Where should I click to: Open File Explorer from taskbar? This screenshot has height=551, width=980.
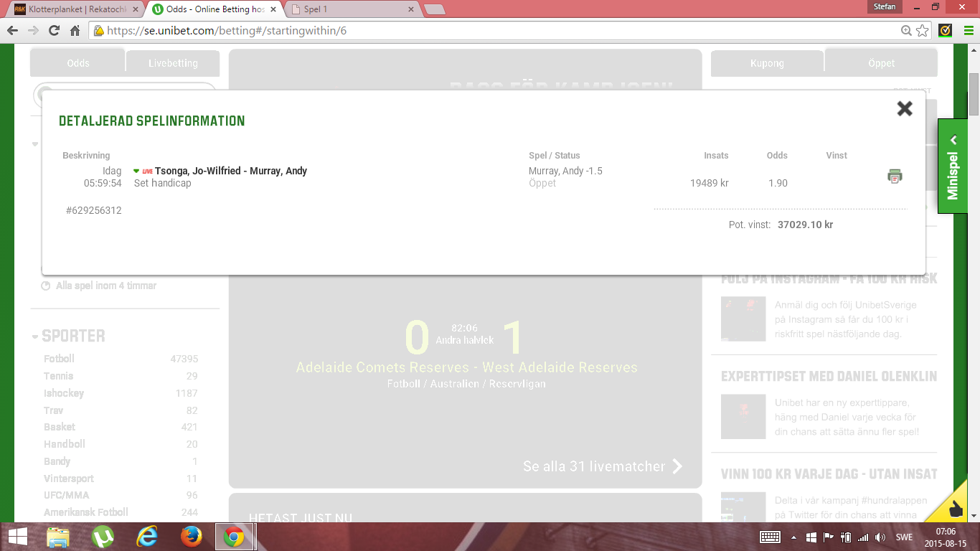(x=58, y=537)
